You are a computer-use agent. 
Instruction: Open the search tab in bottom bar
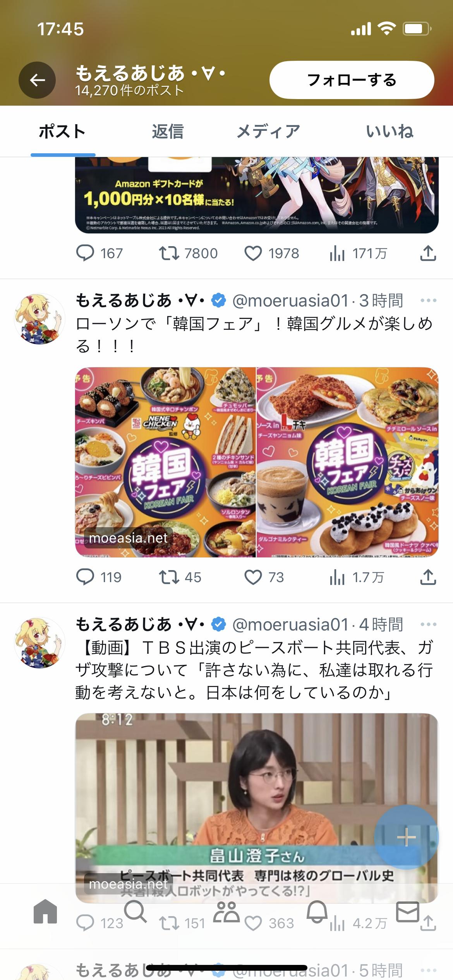pos(135,912)
